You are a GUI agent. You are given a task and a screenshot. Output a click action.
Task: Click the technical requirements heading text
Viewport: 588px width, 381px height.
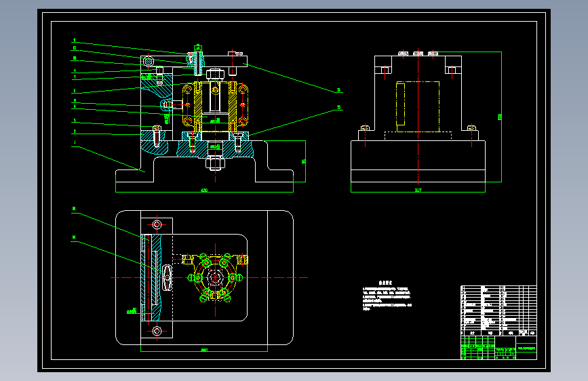pyautogui.click(x=385, y=283)
